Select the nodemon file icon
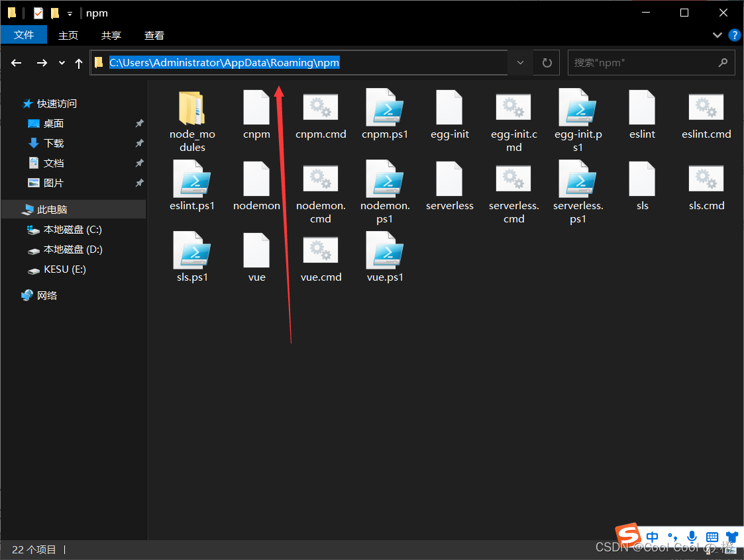This screenshot has width=744, height=560. pos(256,179)
